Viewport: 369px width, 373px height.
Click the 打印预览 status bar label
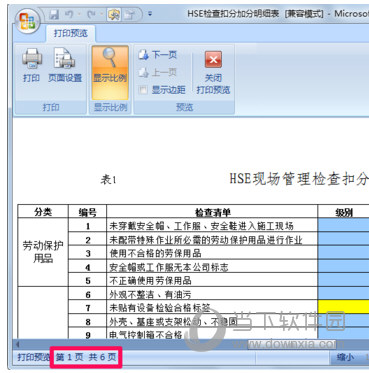click(33, 357)
